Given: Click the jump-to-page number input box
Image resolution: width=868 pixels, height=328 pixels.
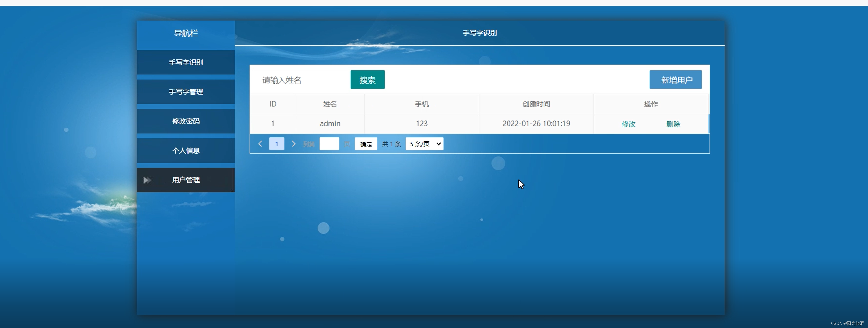Looking at the screenshot, I should pyautogui.click(x=329, y=144).
